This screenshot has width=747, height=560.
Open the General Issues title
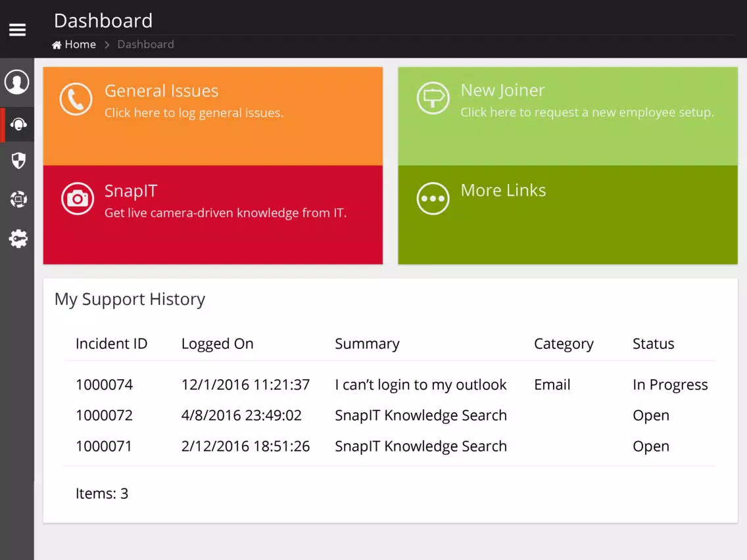pyautogui.click(x=162, y=91)
